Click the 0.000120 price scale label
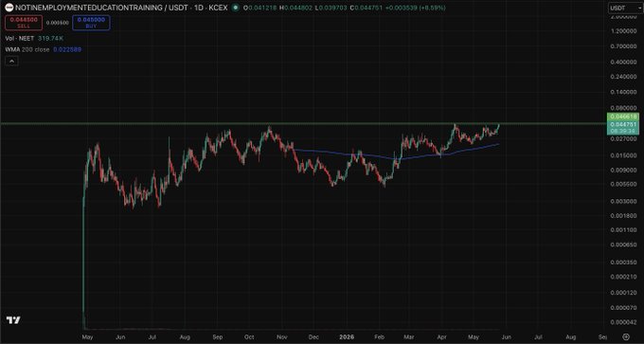 tap(623, 293)
